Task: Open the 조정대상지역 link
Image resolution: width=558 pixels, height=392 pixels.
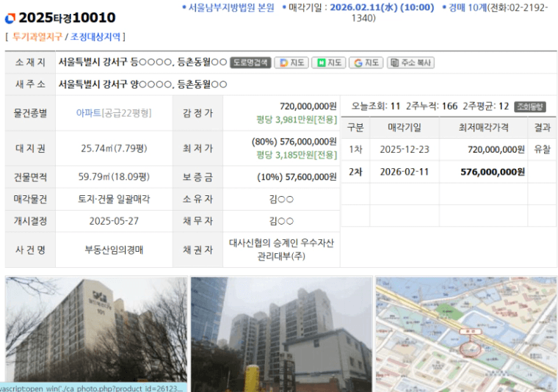Action: 95,37
